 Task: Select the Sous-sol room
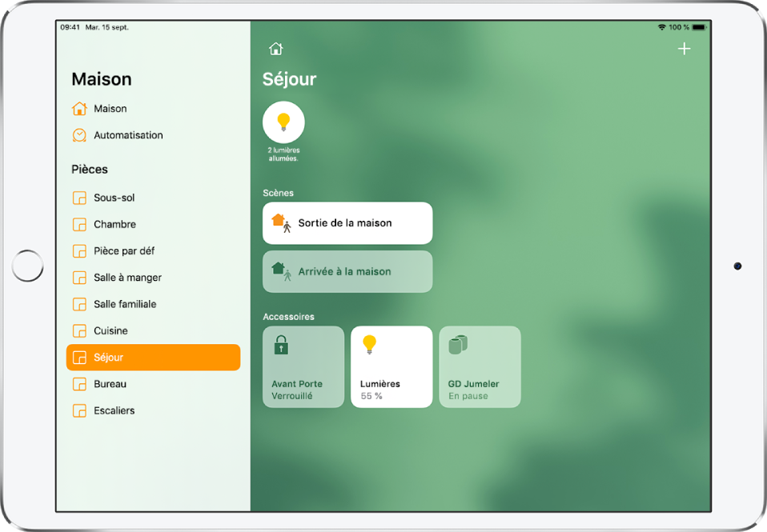[x=153, y=198]
